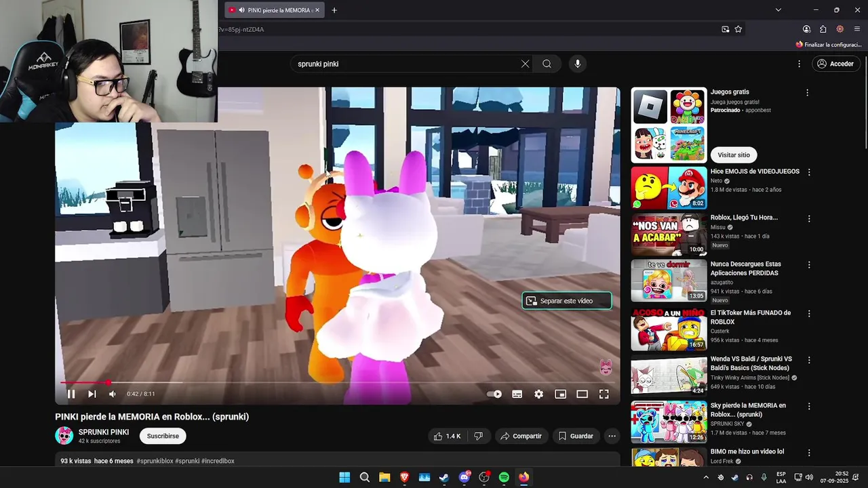This screenshot has height=488, width=868.
Task: Toggle subtitles in the video player
Action: [517, 394]
